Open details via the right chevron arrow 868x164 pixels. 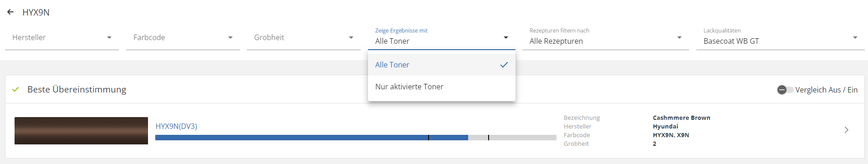[847, 130]
